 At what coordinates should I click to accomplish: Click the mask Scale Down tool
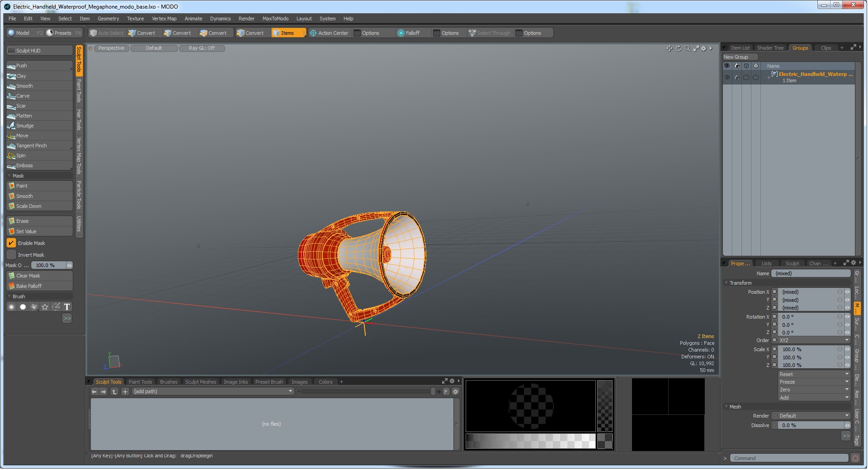point(39,206)
